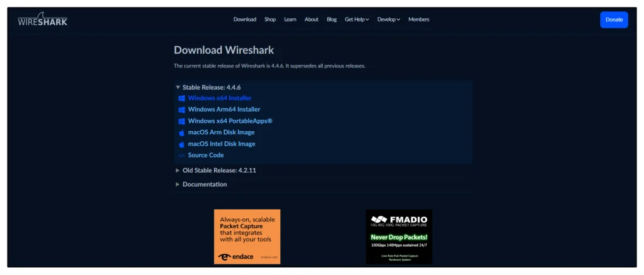
Task: Click the current stable release 4.4.6 sentence
Action: coord(270,66)
